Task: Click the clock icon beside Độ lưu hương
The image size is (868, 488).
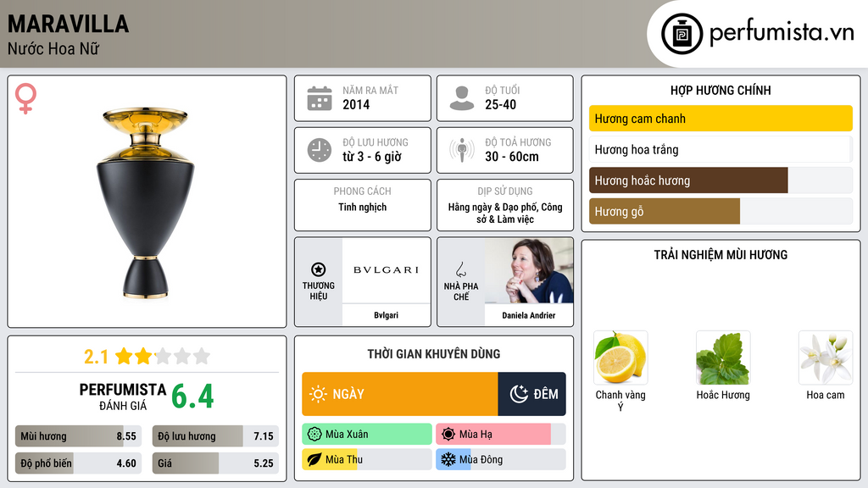Action: [320, 150]
